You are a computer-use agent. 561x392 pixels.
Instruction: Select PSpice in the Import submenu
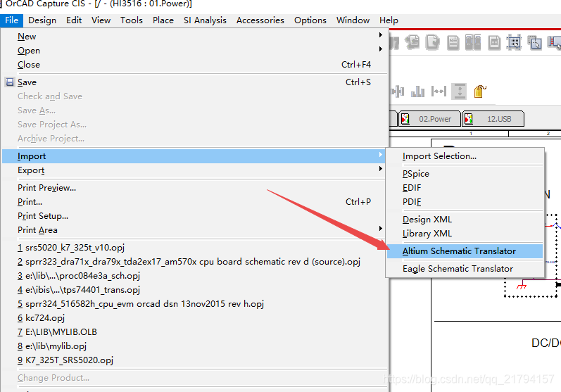point(465,174)
